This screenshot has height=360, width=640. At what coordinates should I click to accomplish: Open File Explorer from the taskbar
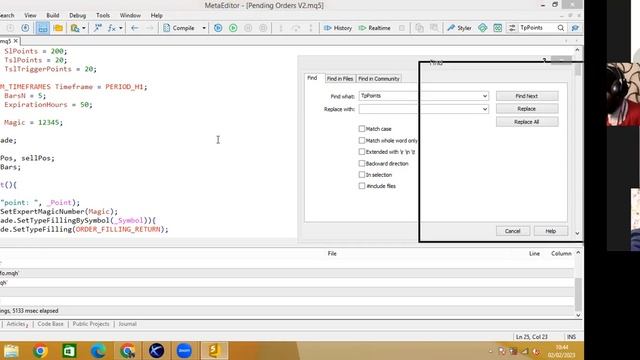(x=11, y=351)
